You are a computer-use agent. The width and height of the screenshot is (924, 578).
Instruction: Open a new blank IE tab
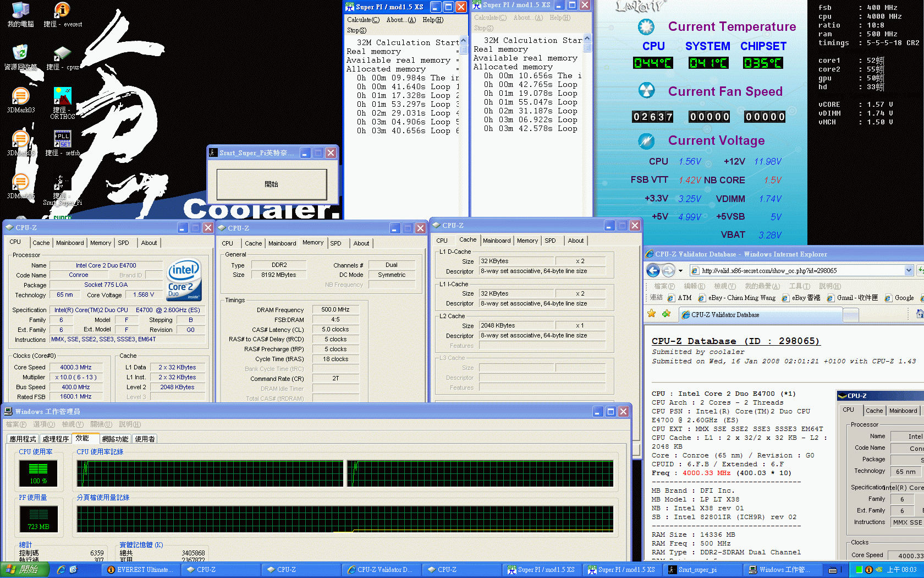pos(851,315)
